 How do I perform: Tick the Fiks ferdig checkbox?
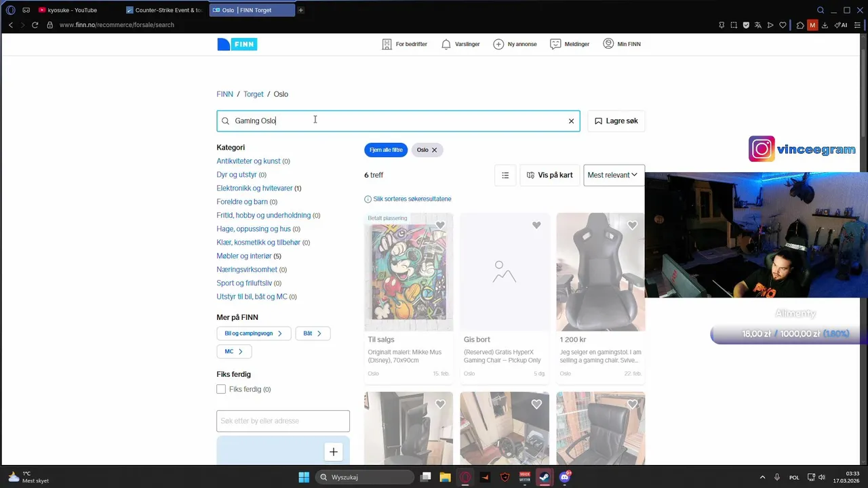221,389
